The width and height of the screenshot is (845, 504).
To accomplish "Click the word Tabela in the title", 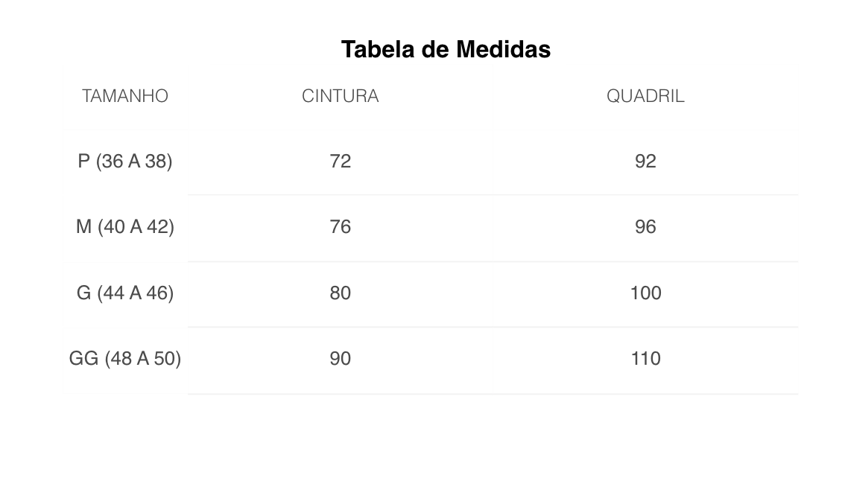I will [x=379, y=50].
